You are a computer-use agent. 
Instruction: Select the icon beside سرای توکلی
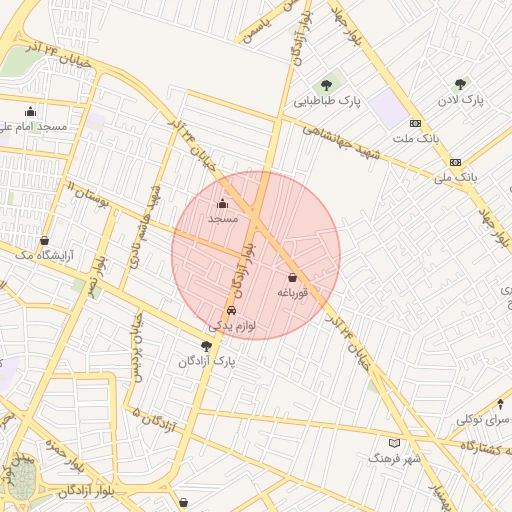pos(500,404)
